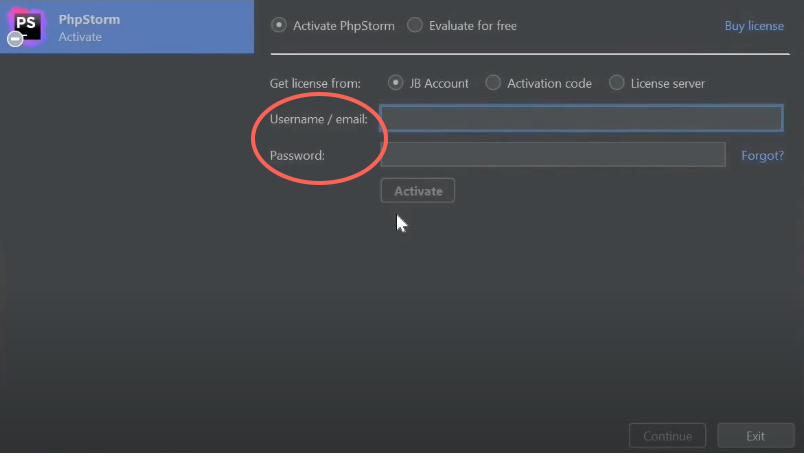The image size is (804, 458).
Task: Focus the Password input field
Action: click(x=552, y=155)
